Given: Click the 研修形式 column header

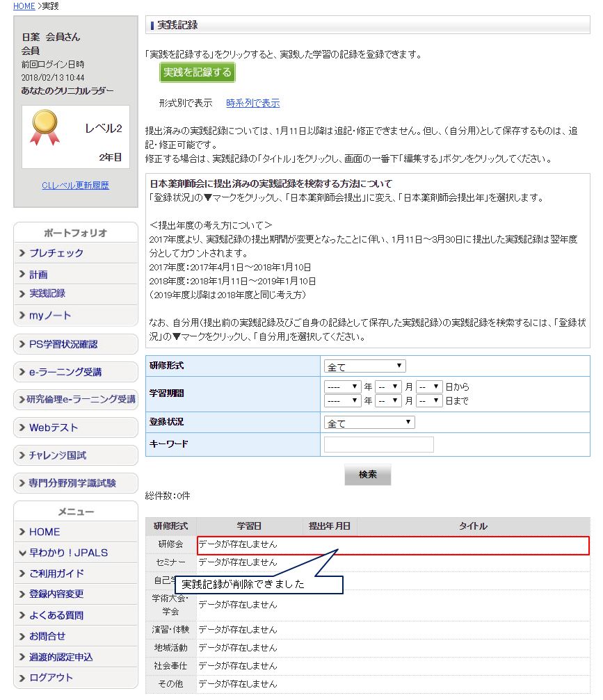Looking at the screenshot, I should tap(170, 526).
